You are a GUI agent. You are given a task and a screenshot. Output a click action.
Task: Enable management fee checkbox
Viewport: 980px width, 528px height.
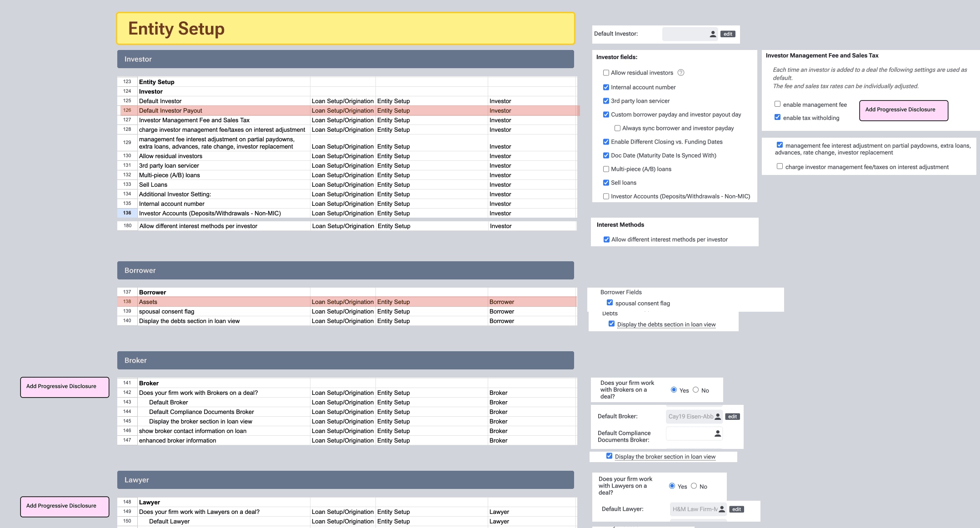777,104
